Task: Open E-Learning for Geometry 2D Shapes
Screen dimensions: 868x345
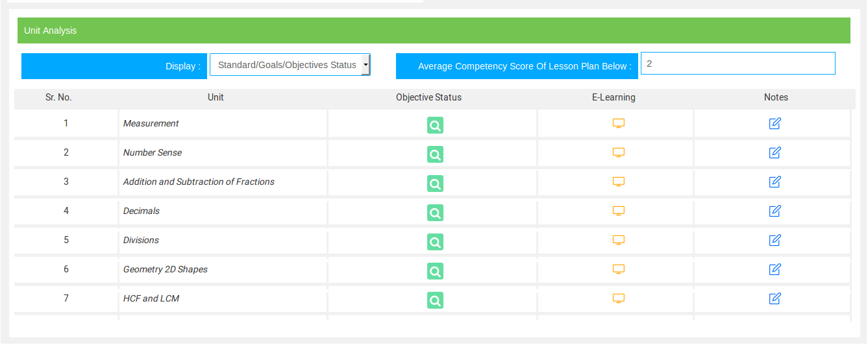Action: [619, 269]
